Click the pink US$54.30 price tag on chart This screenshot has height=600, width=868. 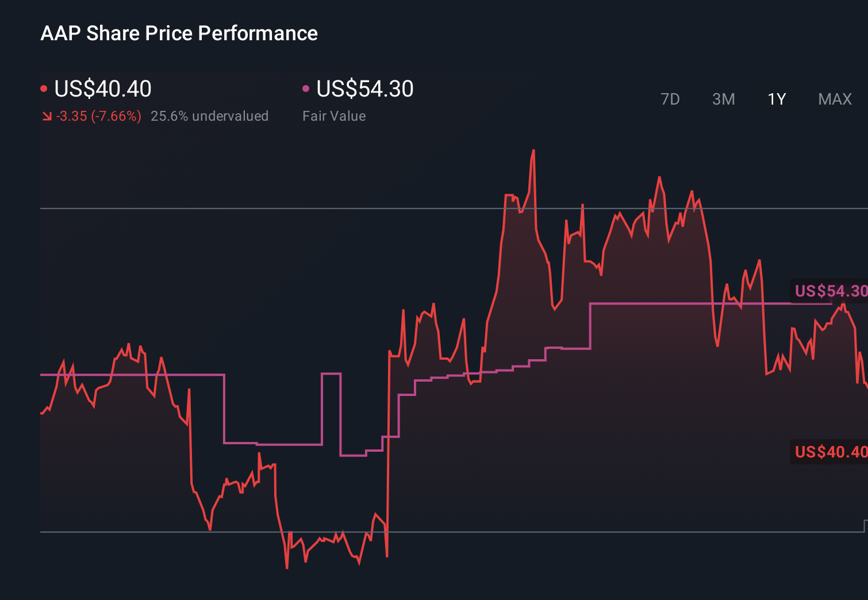coord(829,291)
